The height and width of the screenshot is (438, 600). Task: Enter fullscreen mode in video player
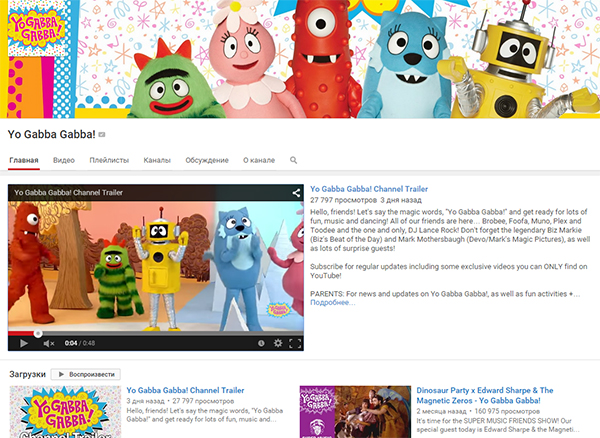click(295, 343)
